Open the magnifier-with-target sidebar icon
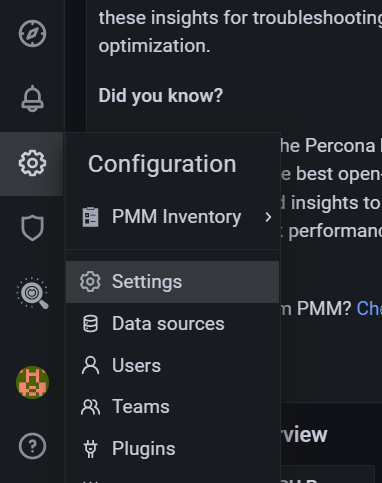 click(32, 293)
